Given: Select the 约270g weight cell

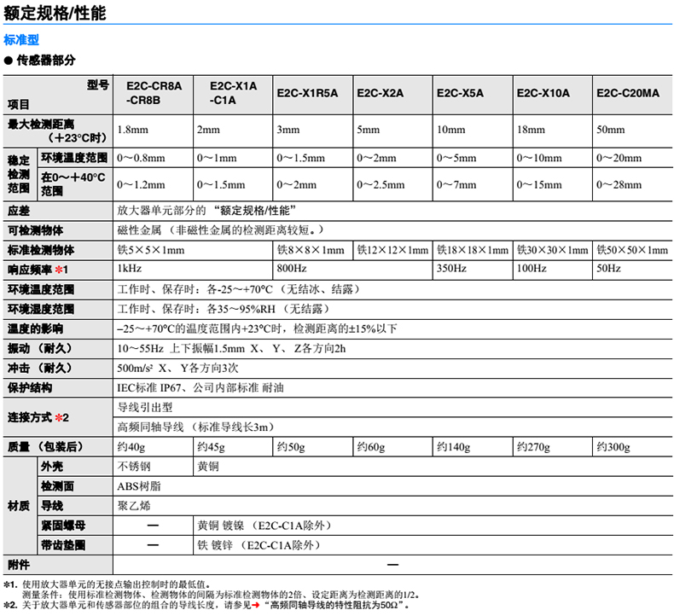Looking at the screenshot, I should [535, 446].
